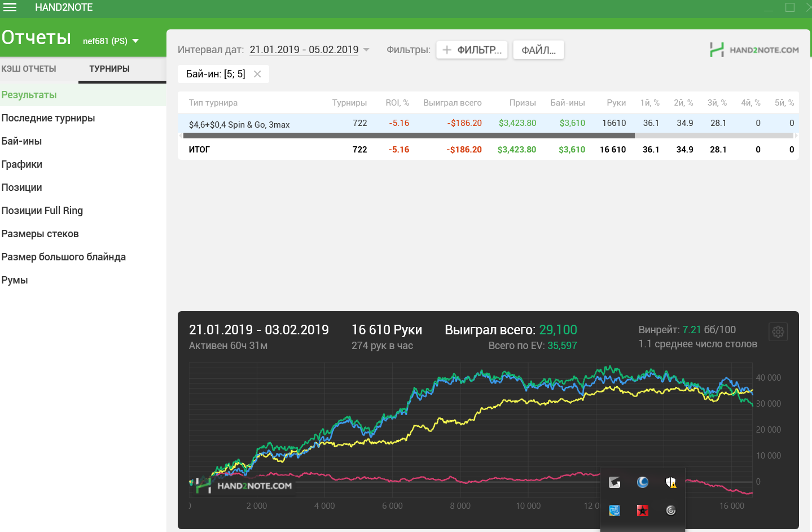Screen dimensions: 812x532
Task: Expand the nef681 (PS) player dropdown
Action: tap(111, 41)
